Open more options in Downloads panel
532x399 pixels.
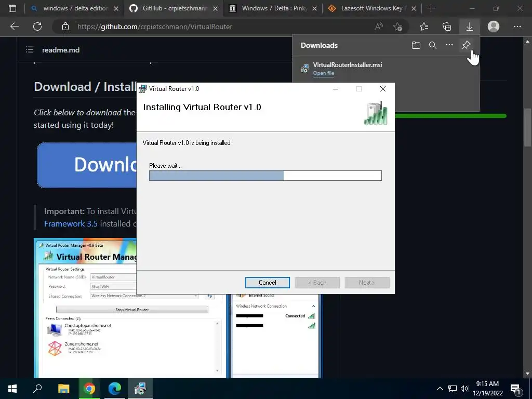tap(449, 45)
